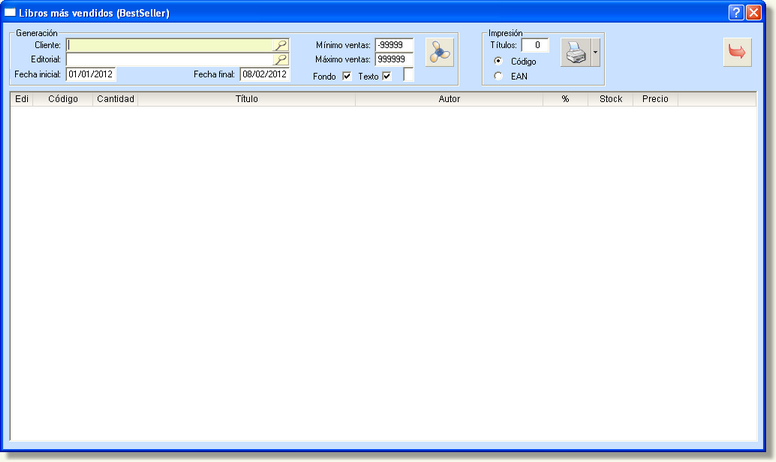Select the EAN radio button

[498, 76]
